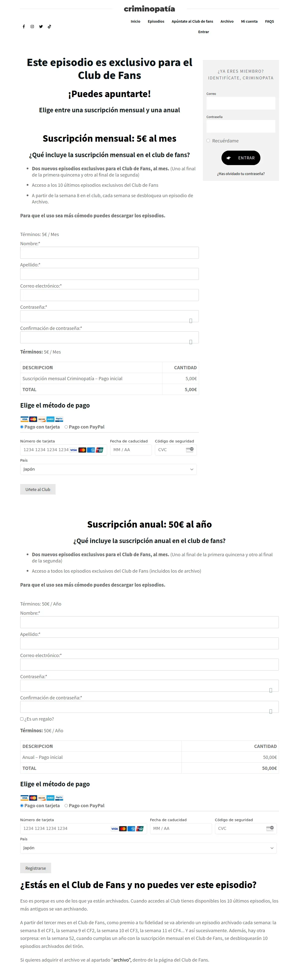
Task: Click the CVC card icon in monthly form
Action: point(189,449)
